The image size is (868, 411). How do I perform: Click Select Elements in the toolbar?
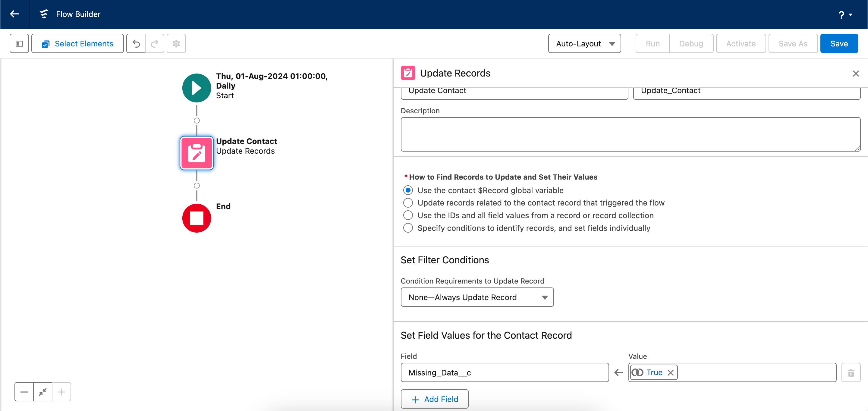pyautogui.click(x=77, y=44)
